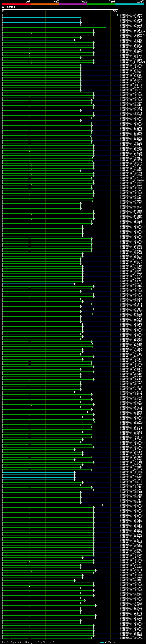Select hit UniRef100_A4RQL0
Viewport: 146px width, 644px height.
point(131,17)
